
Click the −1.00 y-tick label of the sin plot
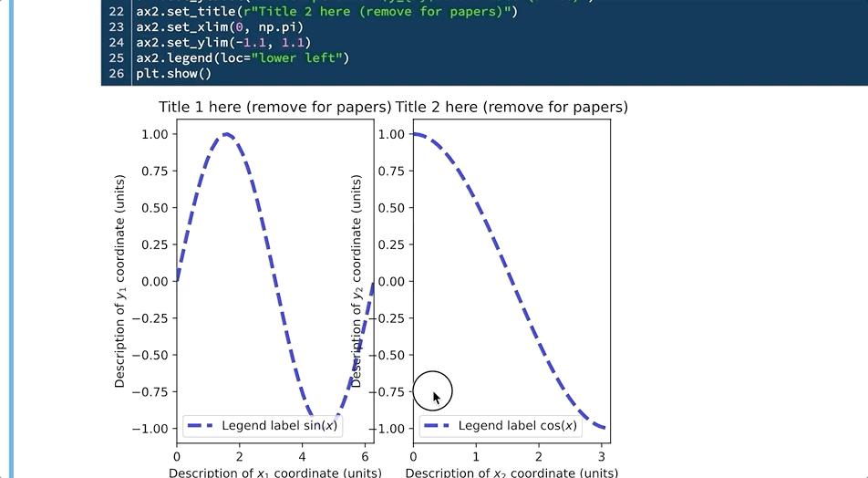click(150, 429)
